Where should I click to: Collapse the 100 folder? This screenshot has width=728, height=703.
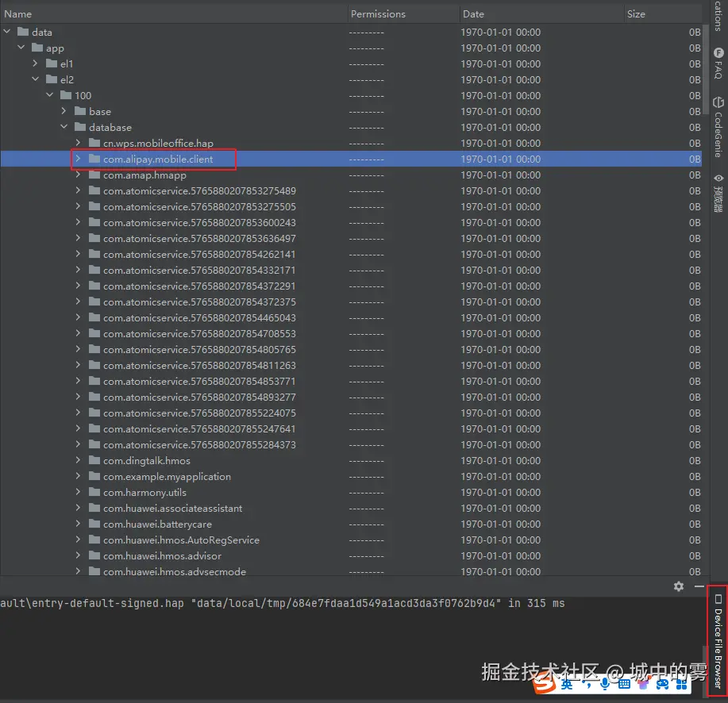(50, 95)
